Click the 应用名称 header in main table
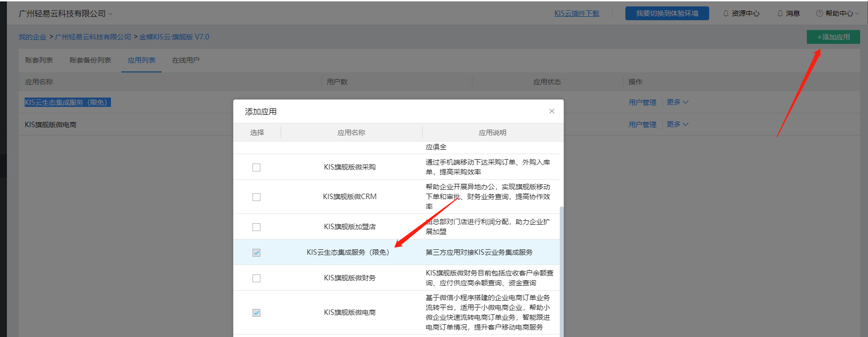Viewport: 868px width, 337px height. (x=39, y=82)
